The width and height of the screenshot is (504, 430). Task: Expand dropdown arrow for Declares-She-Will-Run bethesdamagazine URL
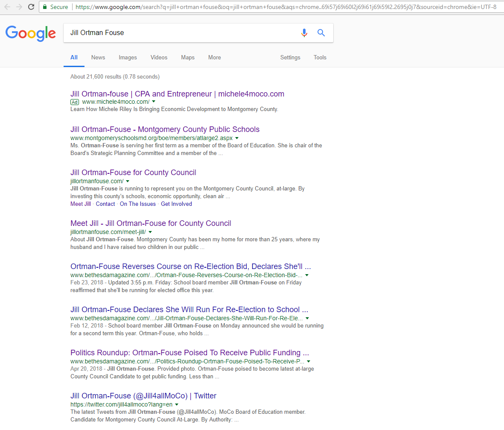pos(307,318)
